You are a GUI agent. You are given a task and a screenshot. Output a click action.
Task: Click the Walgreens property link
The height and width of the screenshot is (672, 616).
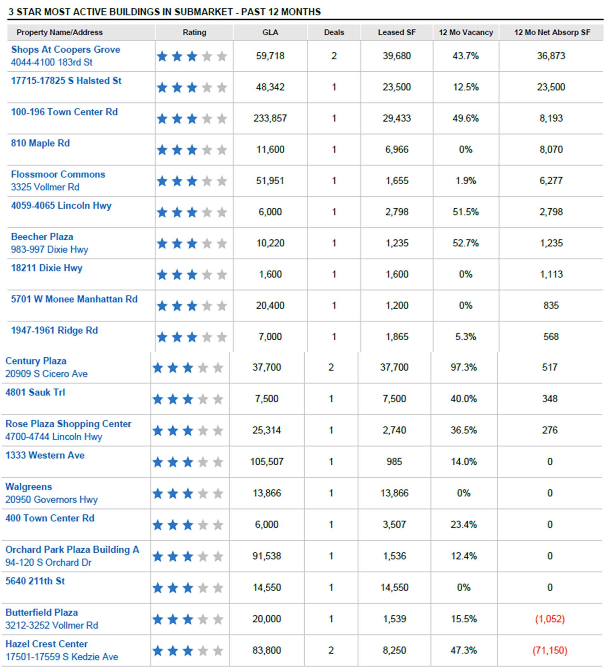(x=29, y=487)
